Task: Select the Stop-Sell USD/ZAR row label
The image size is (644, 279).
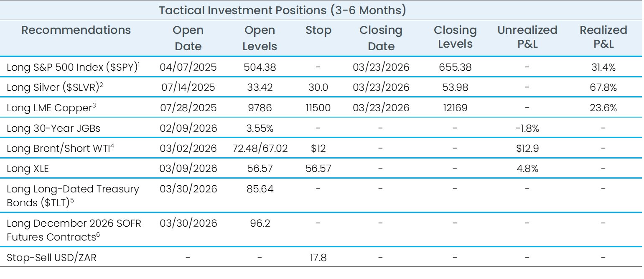Action: coord(51,257)
